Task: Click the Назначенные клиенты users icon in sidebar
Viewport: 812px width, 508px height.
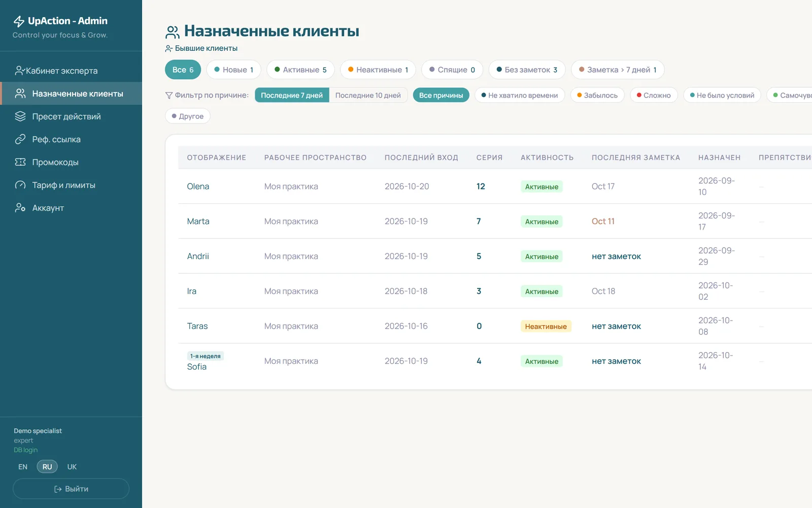Action: click(20, 93)
